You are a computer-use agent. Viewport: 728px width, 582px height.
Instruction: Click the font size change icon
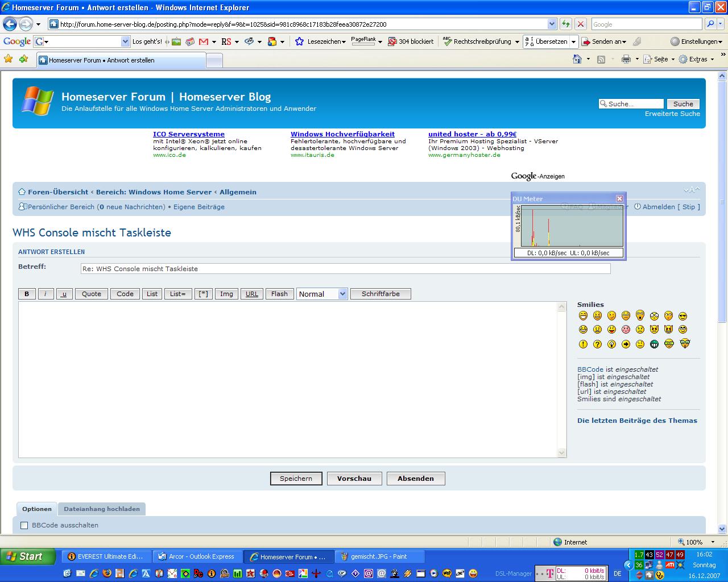(x=692, y=190)
